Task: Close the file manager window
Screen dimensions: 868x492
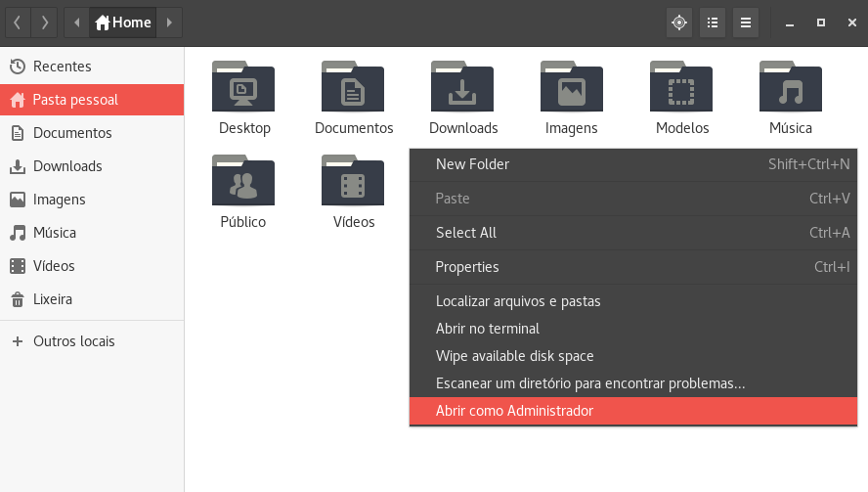Action: (x=852, y=22)
